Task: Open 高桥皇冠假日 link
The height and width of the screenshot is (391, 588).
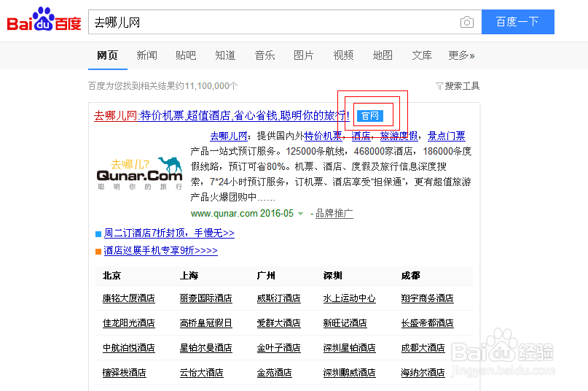Action: [206, 323]
